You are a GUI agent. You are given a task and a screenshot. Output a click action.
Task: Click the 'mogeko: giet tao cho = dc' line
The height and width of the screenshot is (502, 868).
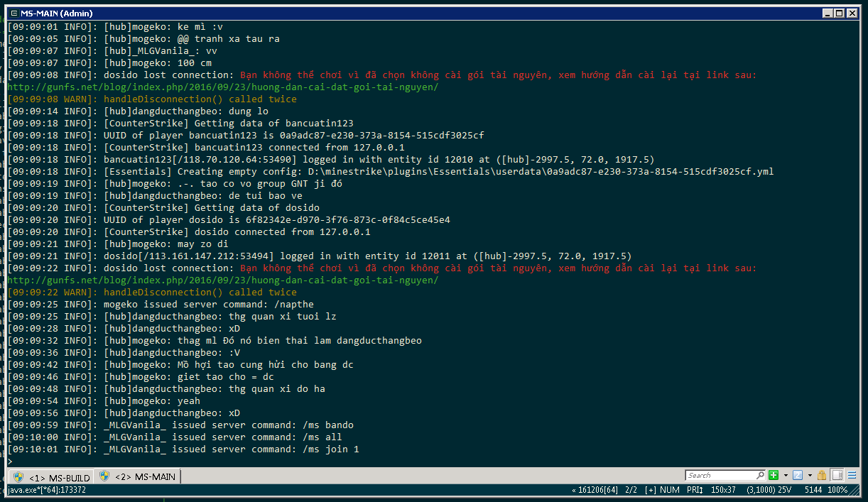coord(141,376)
